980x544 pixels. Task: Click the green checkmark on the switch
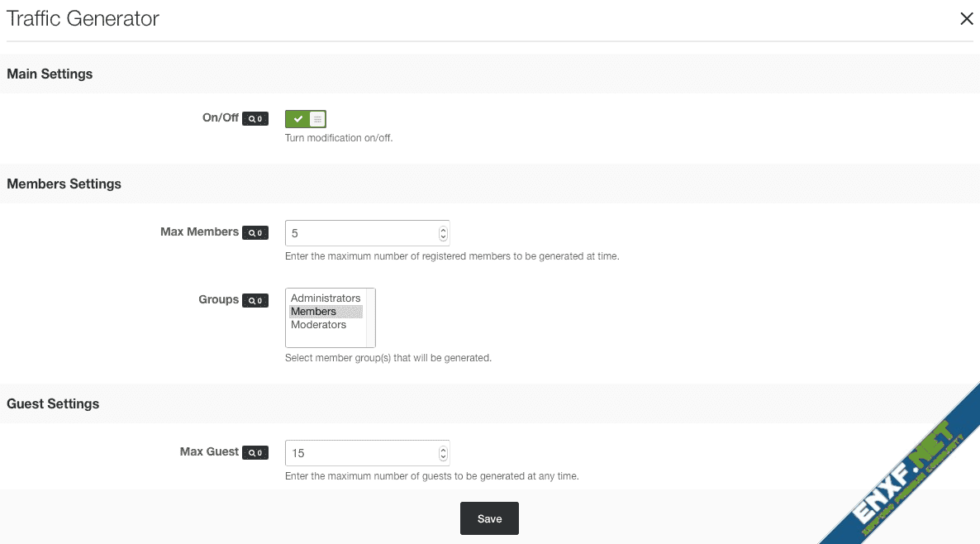(x=297, y=119)
